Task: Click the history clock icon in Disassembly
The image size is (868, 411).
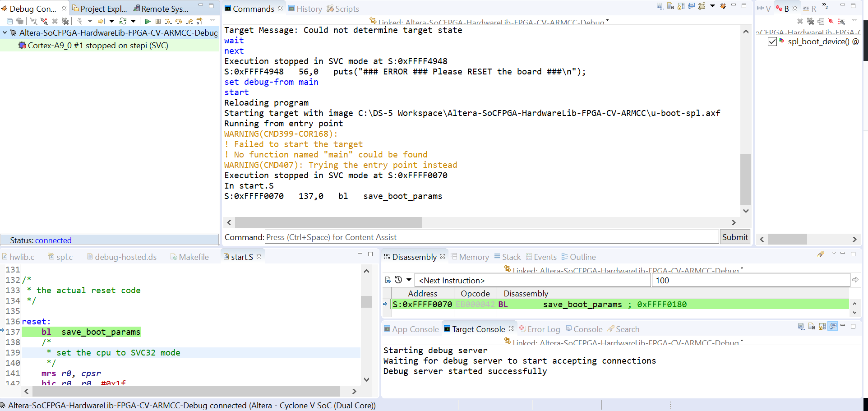Action: click(x=398, y=280)
